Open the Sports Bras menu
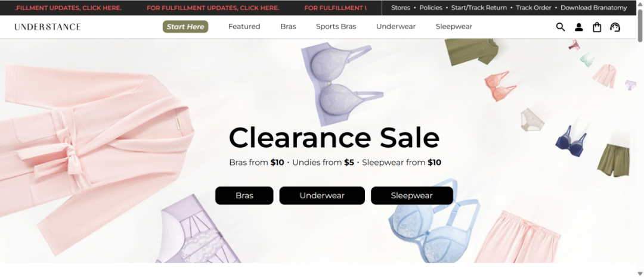 336,27
